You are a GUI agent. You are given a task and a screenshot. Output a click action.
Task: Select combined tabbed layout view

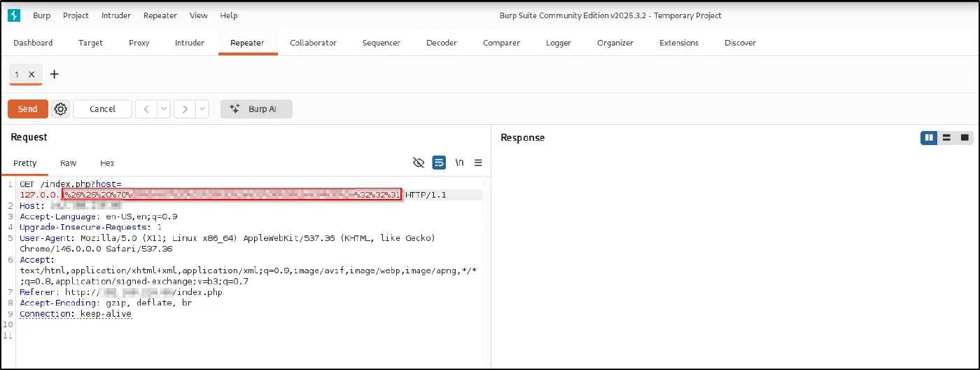[965, 137]
